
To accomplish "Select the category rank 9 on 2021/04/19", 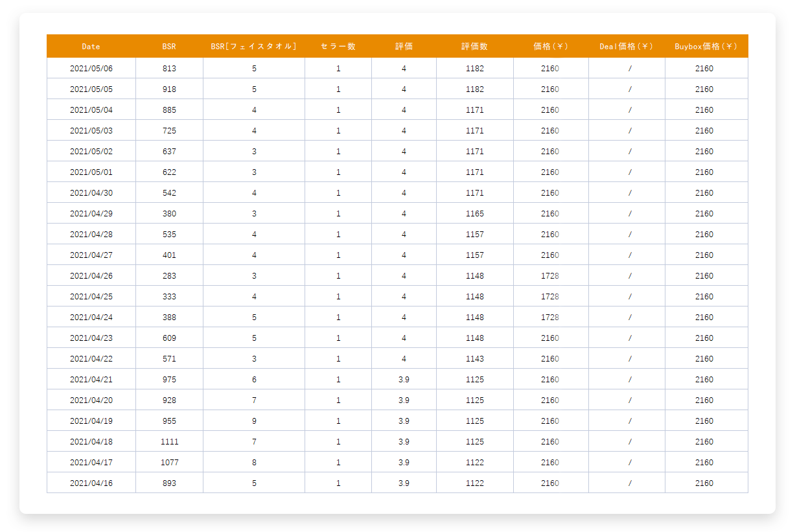I will [254, 421].
